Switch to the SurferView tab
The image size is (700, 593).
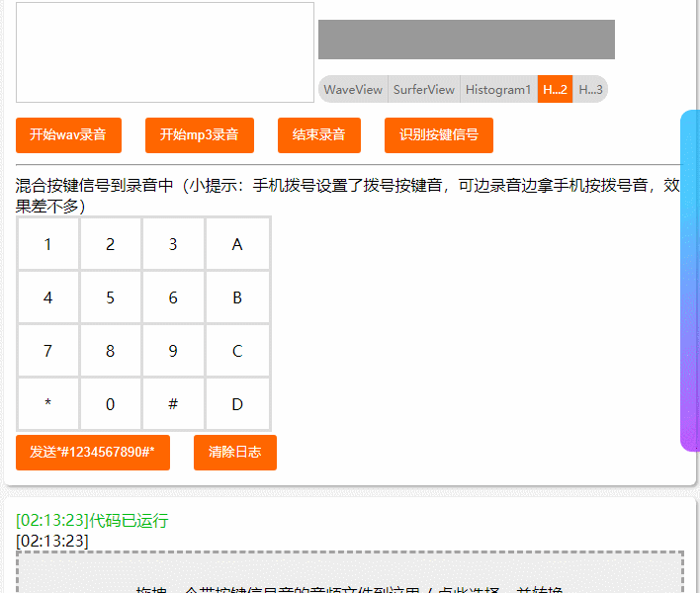(x=424, y=89)
